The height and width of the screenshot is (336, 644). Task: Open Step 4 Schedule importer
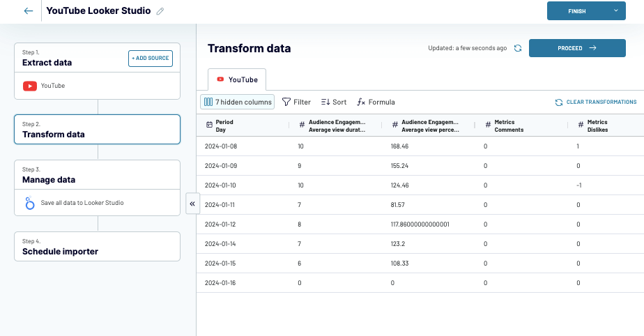[98, 247]
